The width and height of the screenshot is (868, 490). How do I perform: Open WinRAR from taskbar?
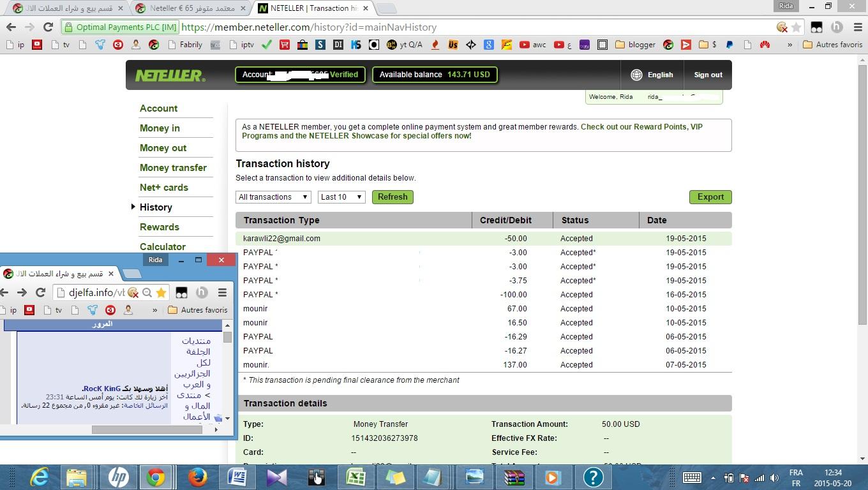514,477
